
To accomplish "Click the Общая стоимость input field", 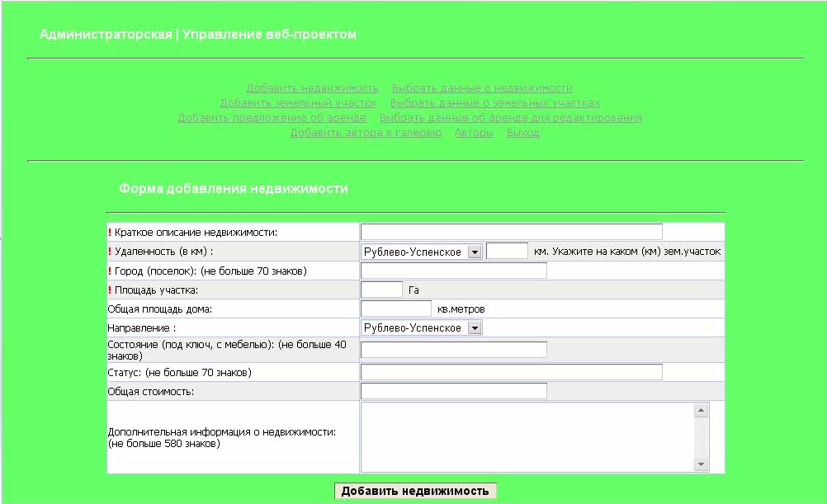I will (x=454, y=391).
